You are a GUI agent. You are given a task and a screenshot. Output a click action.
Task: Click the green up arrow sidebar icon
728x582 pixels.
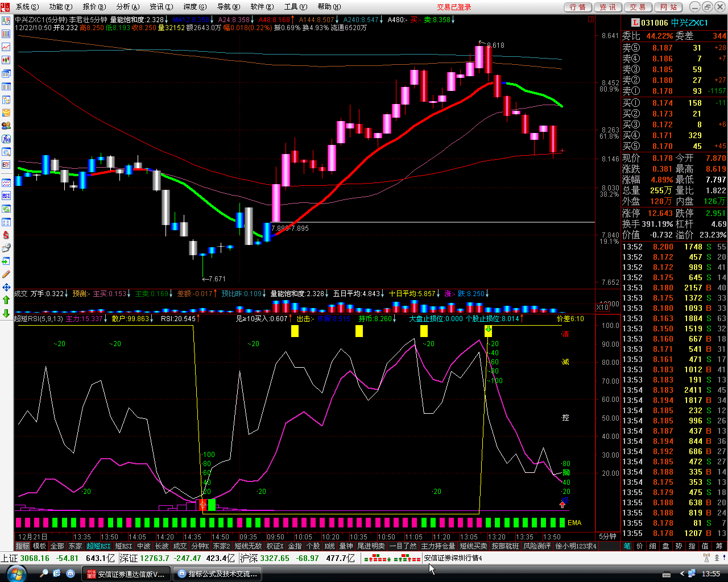point(6,300)
